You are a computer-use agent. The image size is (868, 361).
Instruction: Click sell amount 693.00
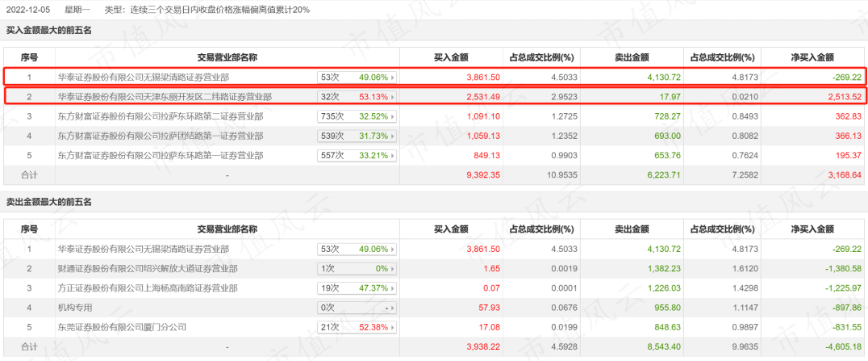click(669, 136)
